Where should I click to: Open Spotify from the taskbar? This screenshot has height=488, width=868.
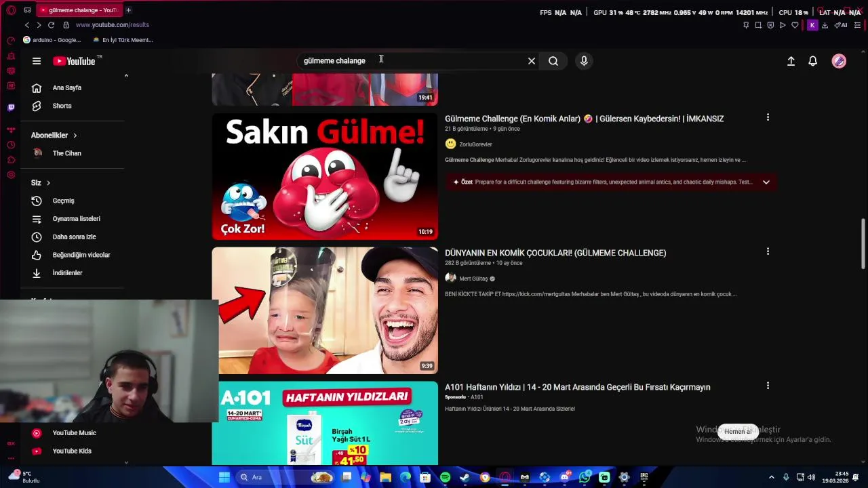[445, 477]
